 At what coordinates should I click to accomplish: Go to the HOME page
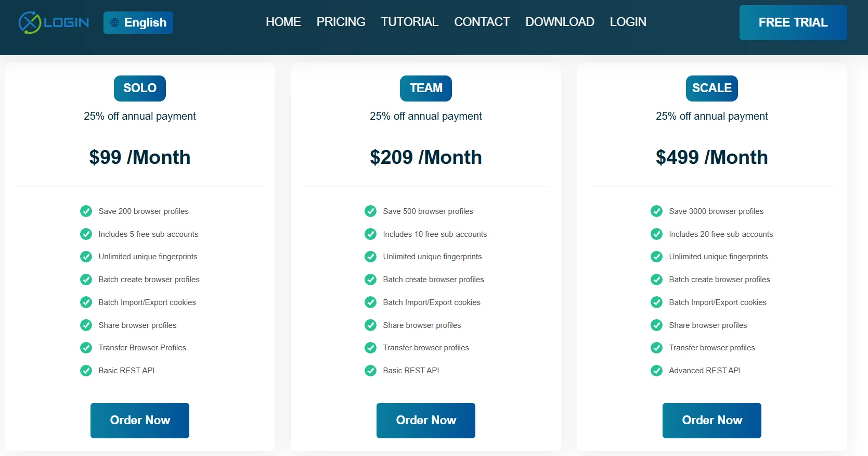[283, 22]
